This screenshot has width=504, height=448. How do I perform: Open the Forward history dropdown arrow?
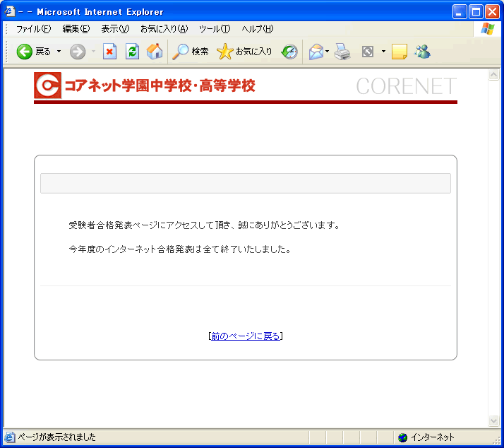point(93,52)
